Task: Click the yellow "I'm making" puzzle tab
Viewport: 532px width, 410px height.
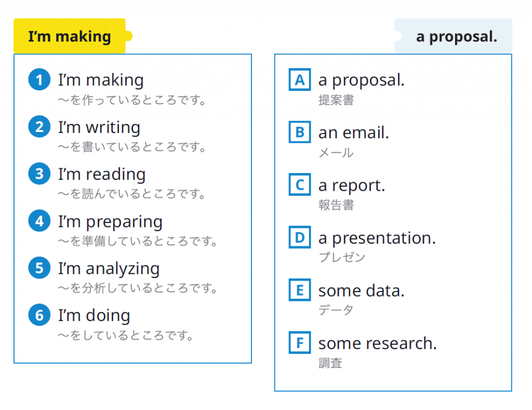Action: pyautogui.click(x=70, y=36)
